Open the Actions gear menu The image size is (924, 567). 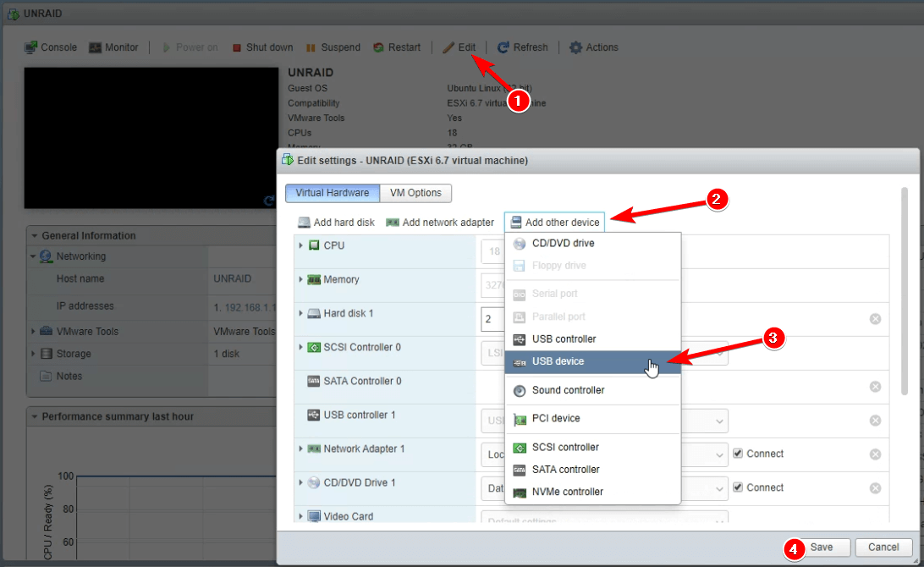point(594,47)
